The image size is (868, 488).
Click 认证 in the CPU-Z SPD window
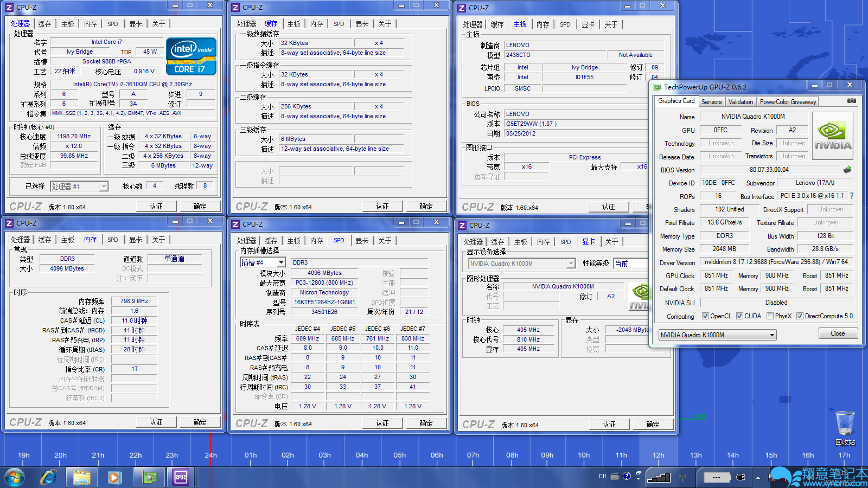pos(382,423)
